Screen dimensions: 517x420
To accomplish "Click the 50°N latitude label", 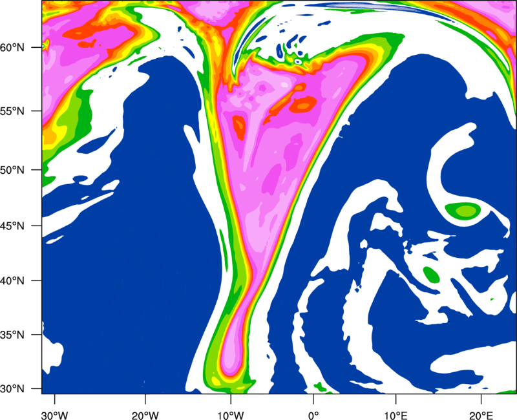I will tap(12, 170).
